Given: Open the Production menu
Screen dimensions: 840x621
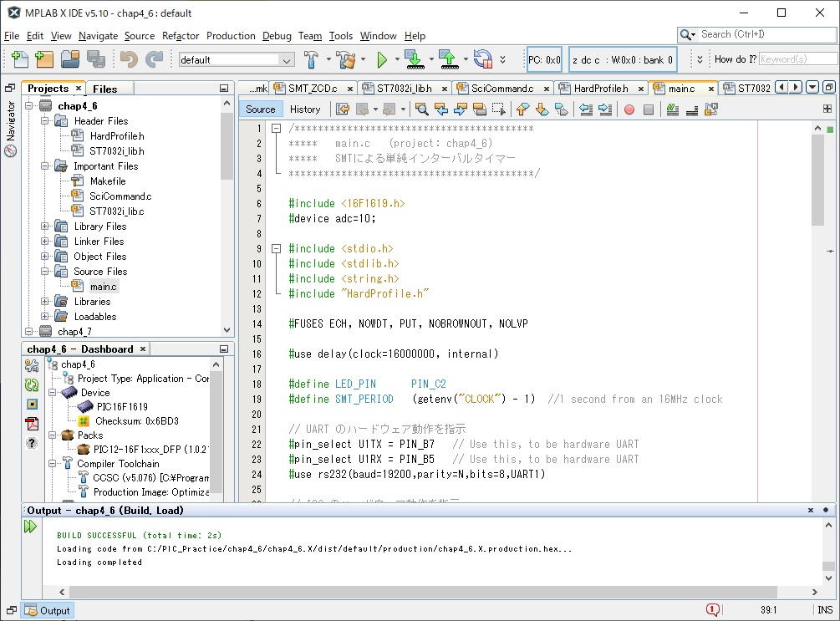Looking at the screenshot, I should tap(231, 36).
